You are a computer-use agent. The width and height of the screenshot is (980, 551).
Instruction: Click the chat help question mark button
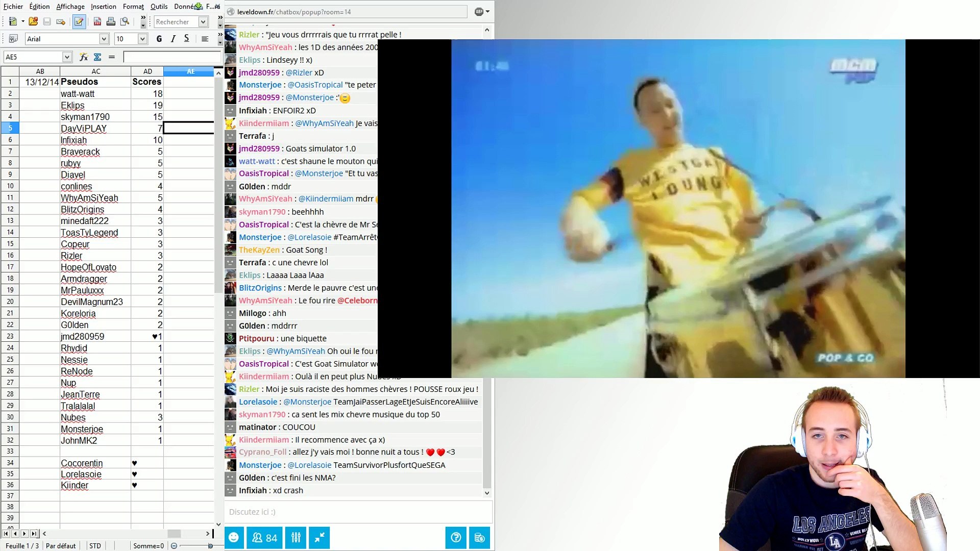click(x=456, y=538)
